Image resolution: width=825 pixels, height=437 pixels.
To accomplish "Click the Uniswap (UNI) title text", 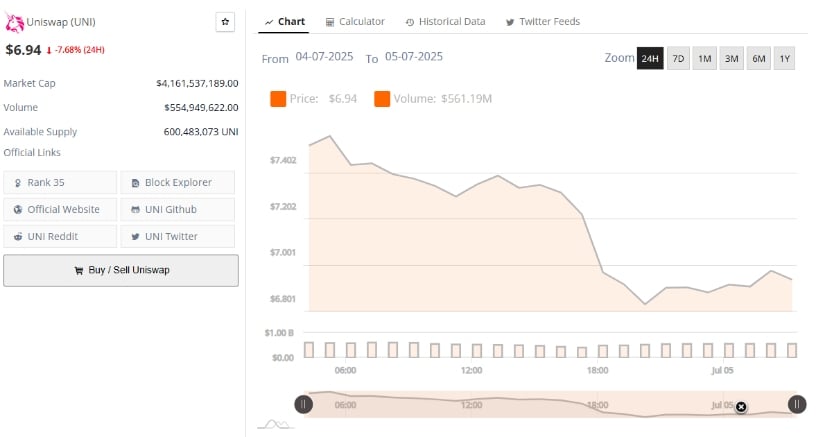I will [61, 22].
